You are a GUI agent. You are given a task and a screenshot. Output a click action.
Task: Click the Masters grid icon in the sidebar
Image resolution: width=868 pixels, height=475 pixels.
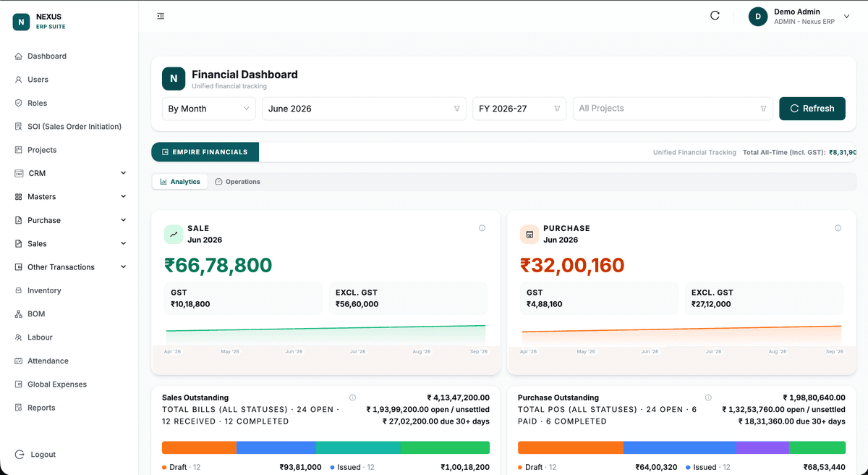(19, 197)
